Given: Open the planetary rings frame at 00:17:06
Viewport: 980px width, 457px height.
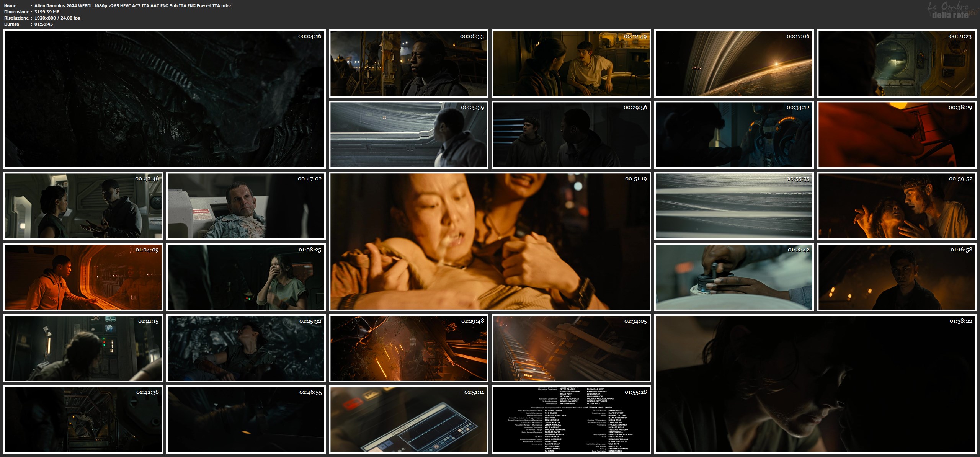Looking at the screenshot, I should coord(734,64).
